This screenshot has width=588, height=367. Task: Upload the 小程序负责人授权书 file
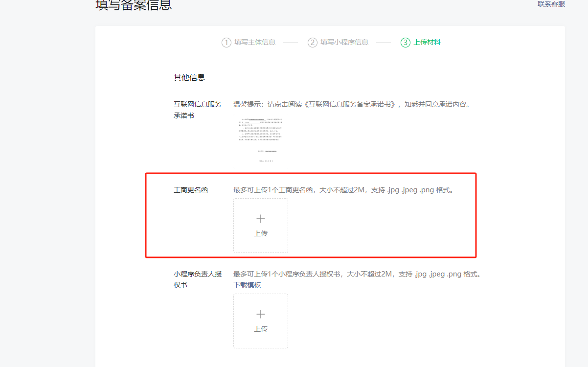pyautogui.click(x=261, y=321)
